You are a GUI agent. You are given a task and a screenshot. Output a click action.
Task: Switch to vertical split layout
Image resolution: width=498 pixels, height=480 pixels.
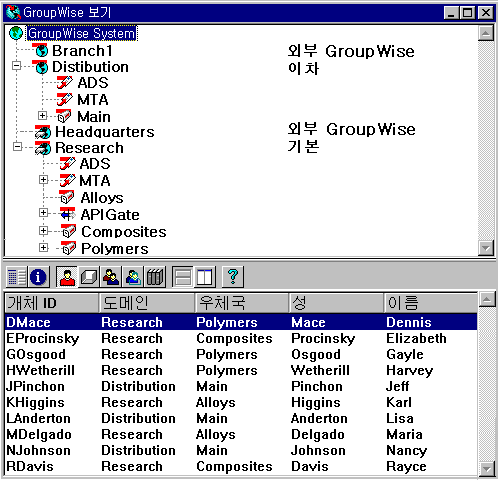204,277
